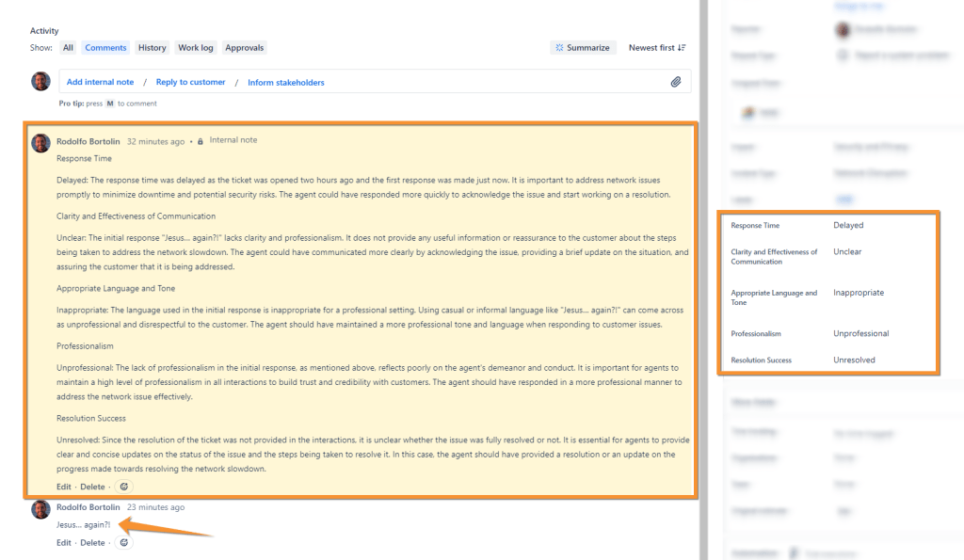Choose Reply to customer
The width and height of the screenshot is (964, 560).
coord(190,83)
